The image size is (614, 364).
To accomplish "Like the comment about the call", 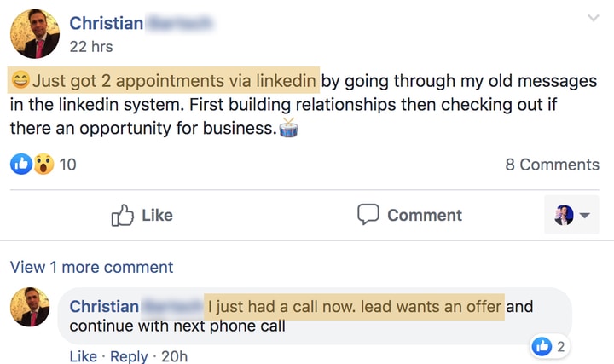I will tap(83, 356).
